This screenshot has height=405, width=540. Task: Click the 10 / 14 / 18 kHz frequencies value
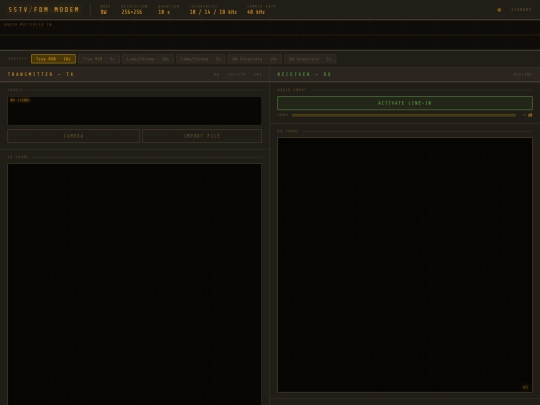pos(213,12)
